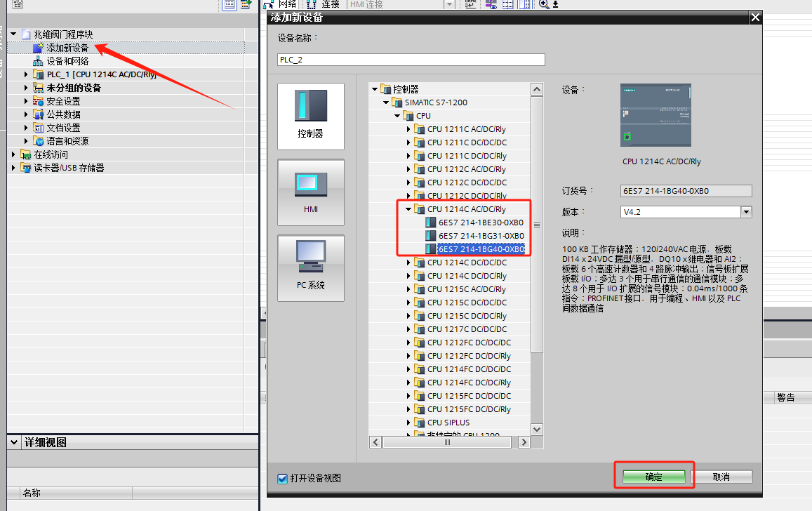Click the vertical scrollbar thumb of catalog
Screen dimensions: 812x511
(537, 225)
